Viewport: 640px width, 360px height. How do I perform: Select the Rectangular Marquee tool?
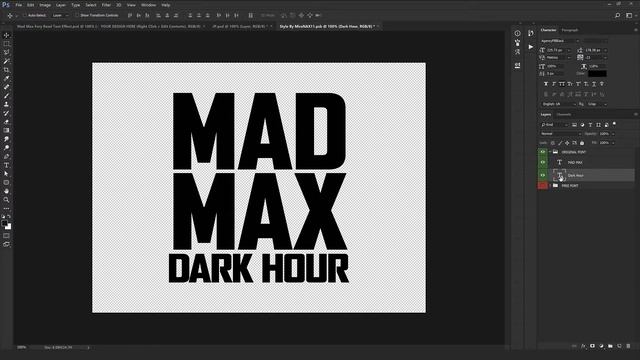click(6, 44)
